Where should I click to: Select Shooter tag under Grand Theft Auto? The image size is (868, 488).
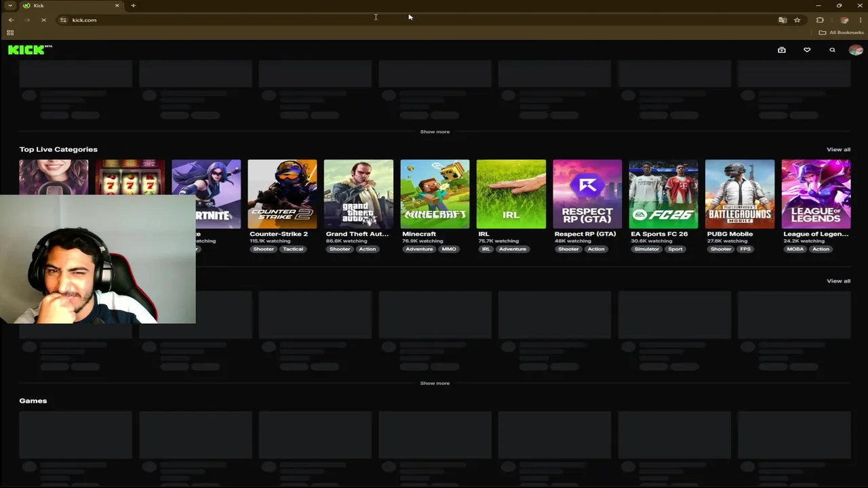(x=340, y=249)
